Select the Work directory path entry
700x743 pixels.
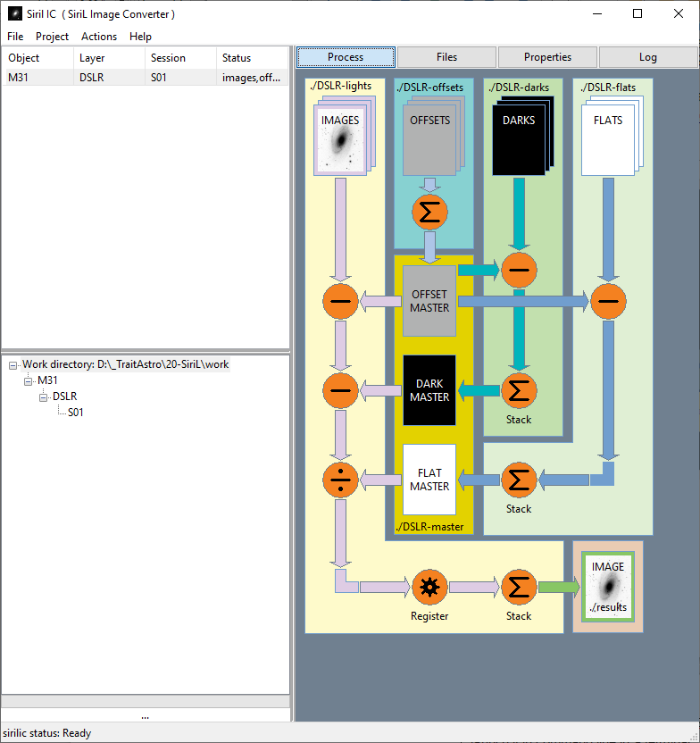[126, 364]
